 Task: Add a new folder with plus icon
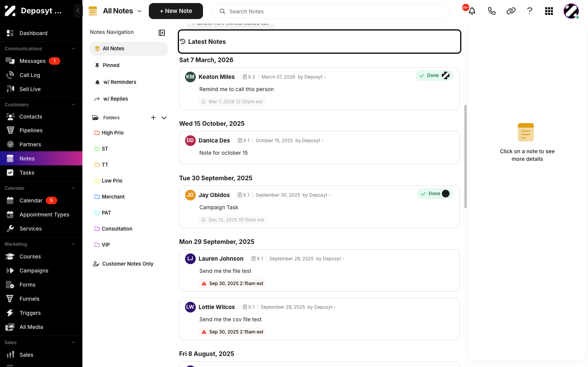pos(153,118)
